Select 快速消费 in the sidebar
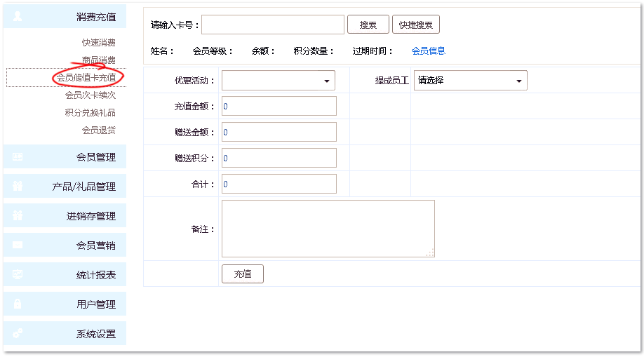This screenshot has width=644, height=357. [99, 42]
